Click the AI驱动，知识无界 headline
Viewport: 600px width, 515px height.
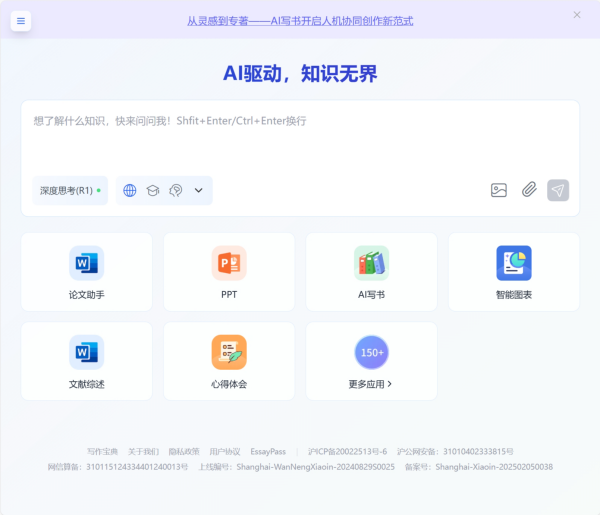click(x=300, y=73)
